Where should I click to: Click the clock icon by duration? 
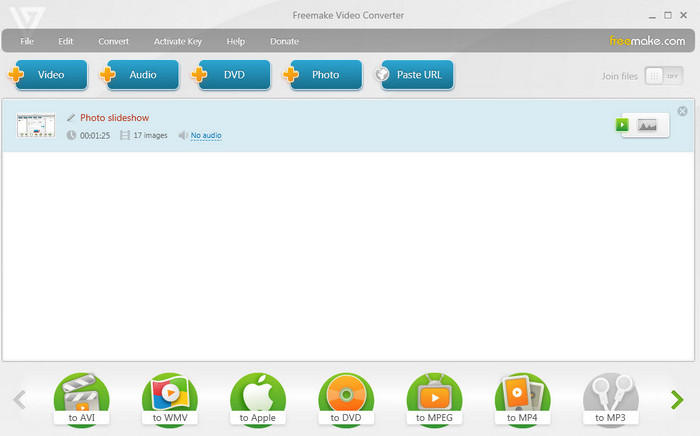pos(71,135)
